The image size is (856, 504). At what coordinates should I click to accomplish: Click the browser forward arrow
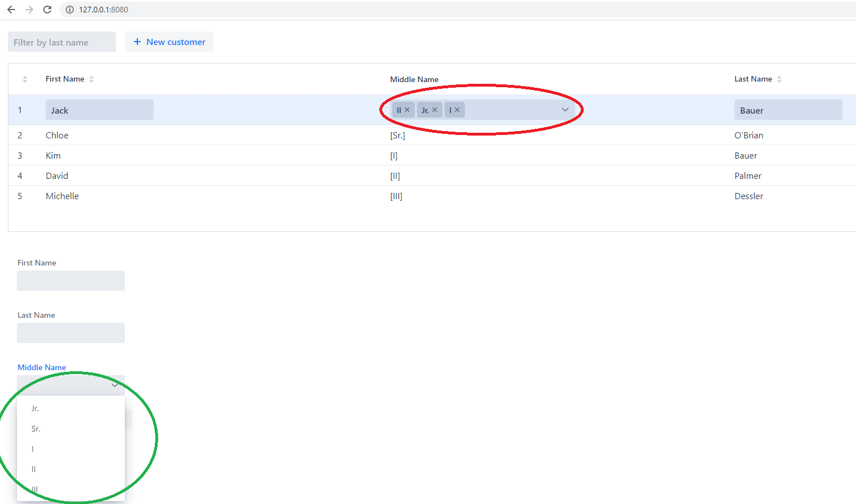pyautogui.click(x=29, y=10)
